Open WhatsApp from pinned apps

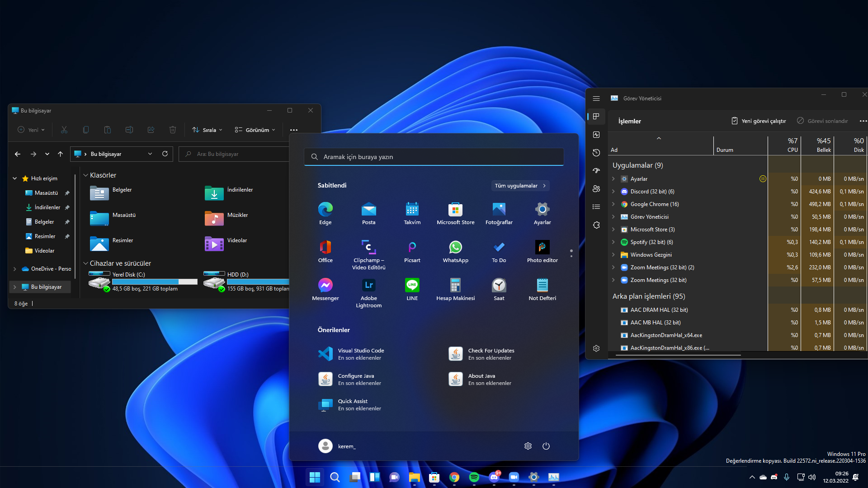[455, 251]
